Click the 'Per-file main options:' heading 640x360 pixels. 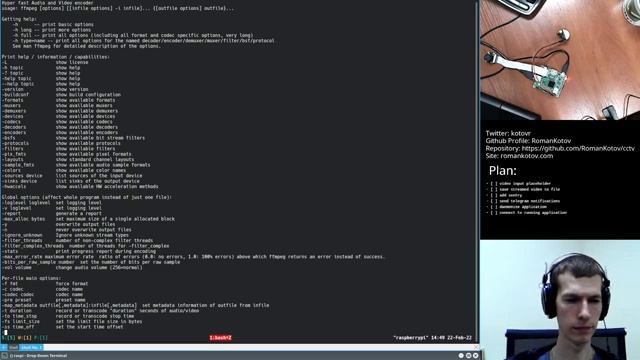click(31, 278)
